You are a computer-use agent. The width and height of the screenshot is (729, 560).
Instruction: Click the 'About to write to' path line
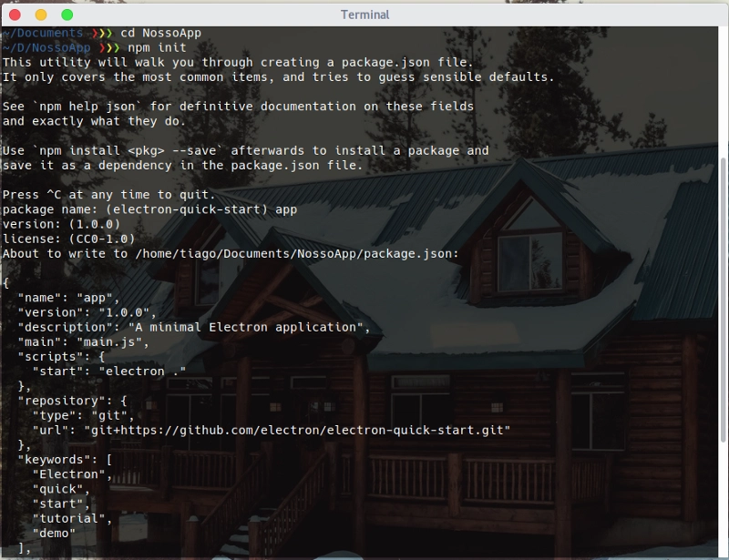(x=231, y=254)
